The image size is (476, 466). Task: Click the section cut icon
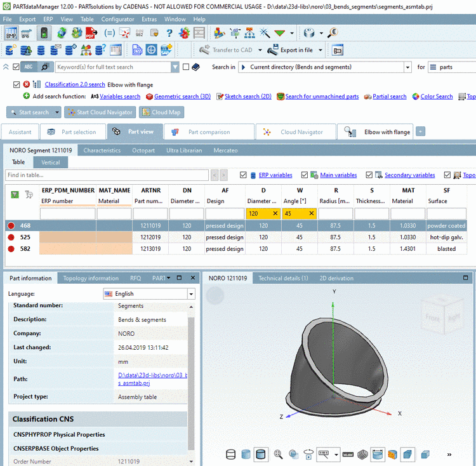pyautogui.click(x=392, y=455)
